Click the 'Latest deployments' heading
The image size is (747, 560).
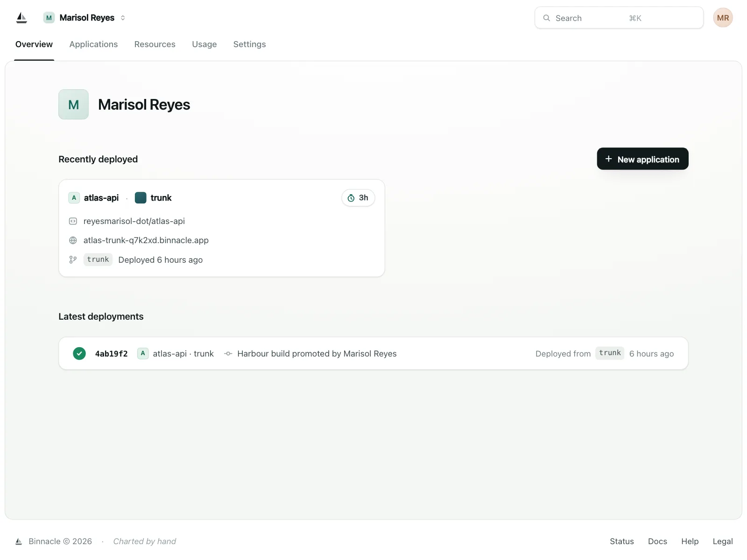click(x=101, y=316)
